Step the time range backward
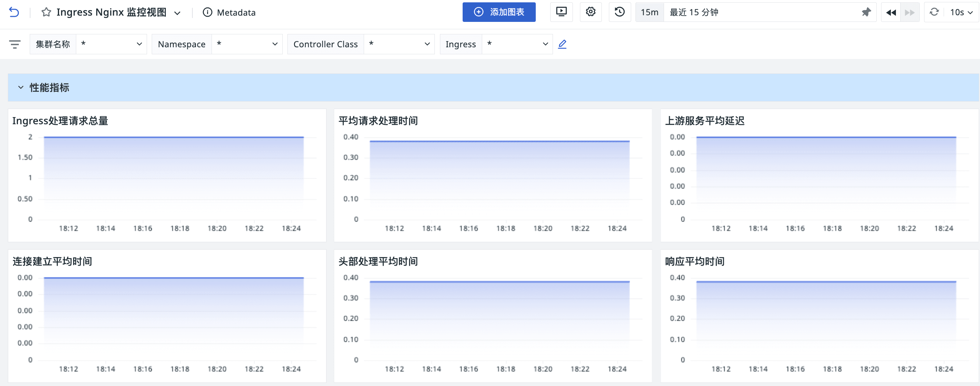Image resolution: width=980 pixels, height=386 pixels. pyautogui.click(x=891, y=13)
